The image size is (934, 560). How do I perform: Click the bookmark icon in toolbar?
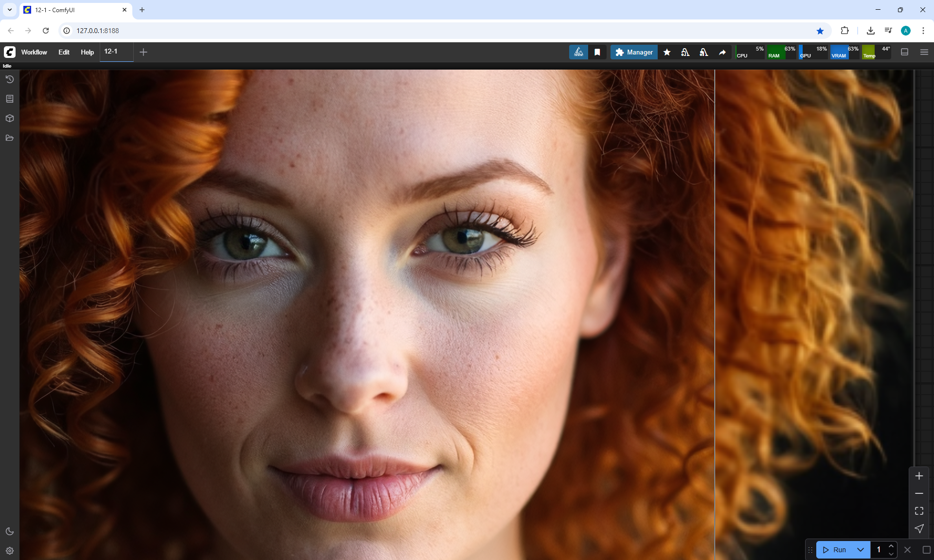(597, 52)
